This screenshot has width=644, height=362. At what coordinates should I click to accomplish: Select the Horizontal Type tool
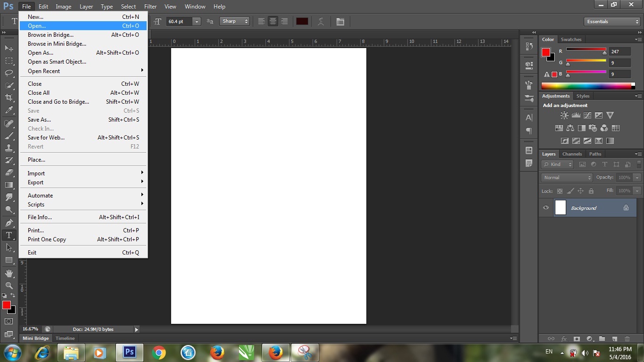coord(9,235)
